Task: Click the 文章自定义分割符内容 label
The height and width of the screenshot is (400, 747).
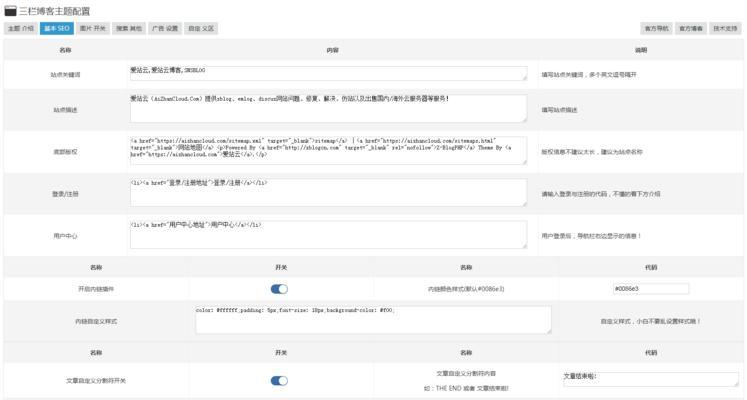Action: coord(466,374)
